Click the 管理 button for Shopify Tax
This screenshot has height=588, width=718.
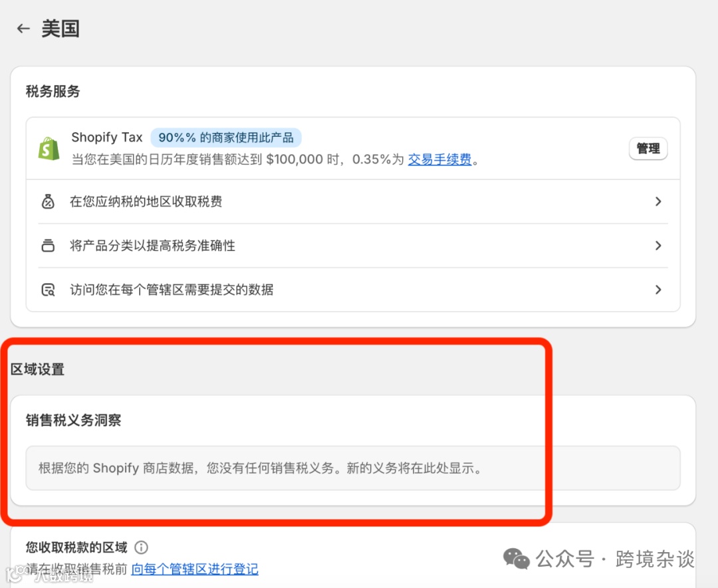[x=648, y=149]
